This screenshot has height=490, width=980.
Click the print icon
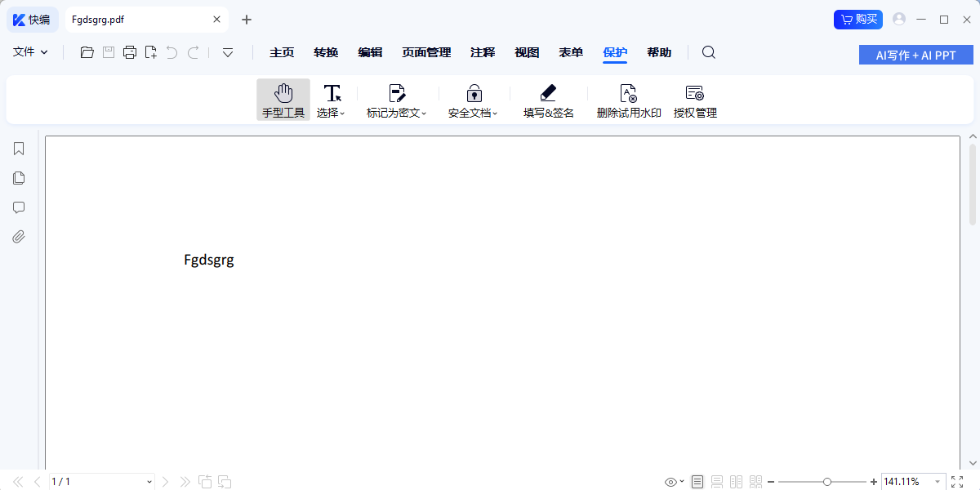pyautogui.click(x=130, y=52)
